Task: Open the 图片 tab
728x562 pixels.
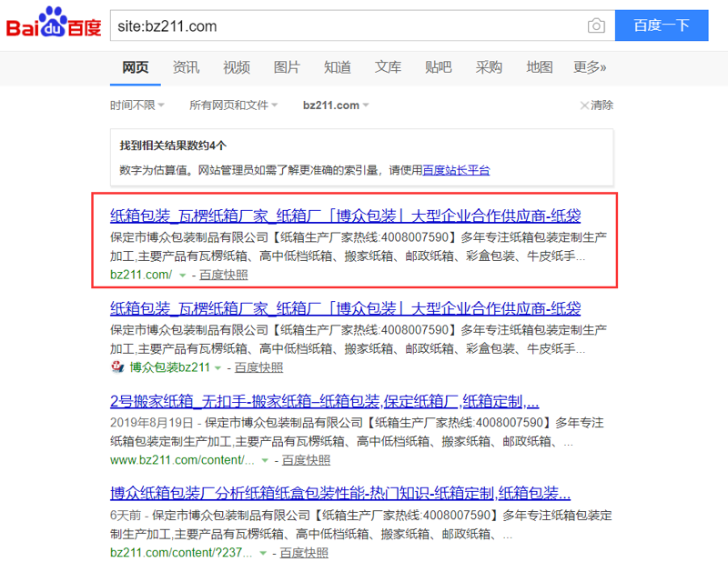Action: pyautogui.click(x=287, y=68)
